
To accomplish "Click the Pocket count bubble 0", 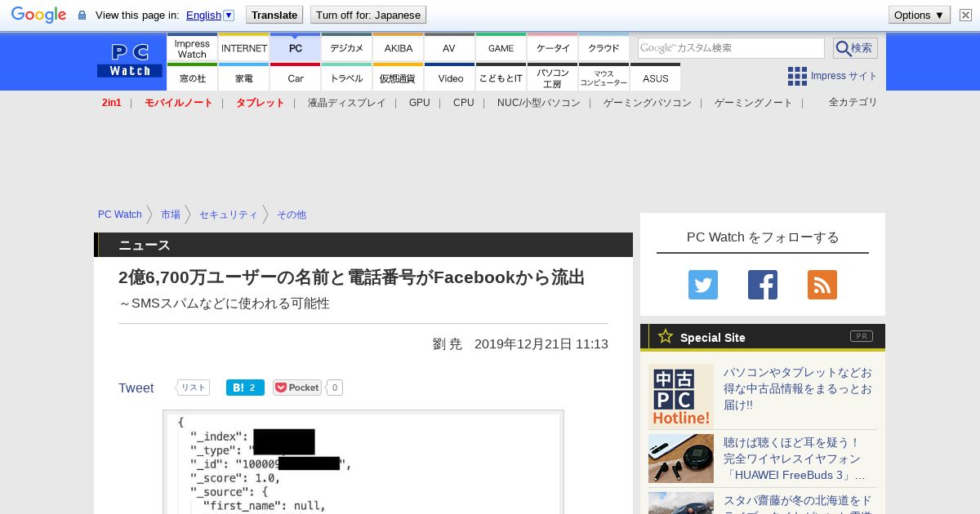I will coord(335,388).
